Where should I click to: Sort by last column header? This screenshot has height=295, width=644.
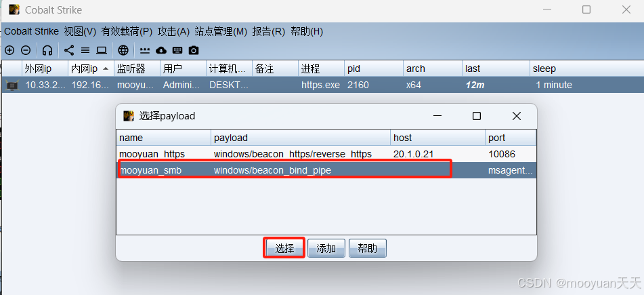click(x=496, y=68)
